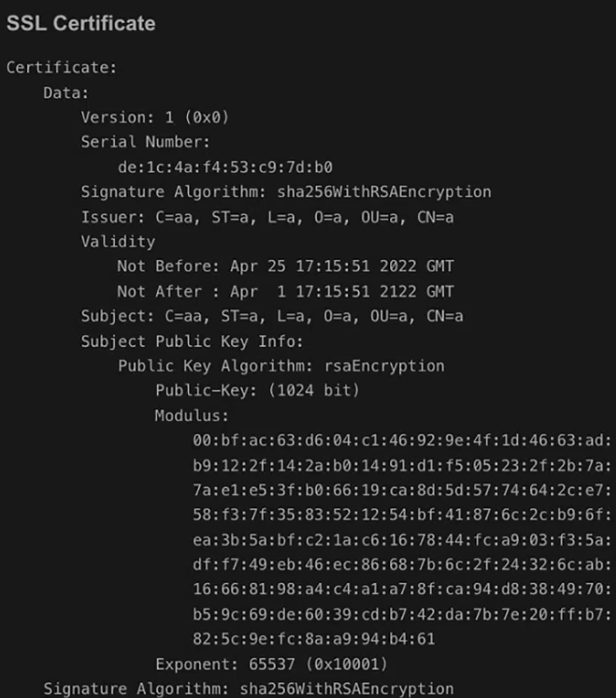The width and height of the screenshot is (616, 698).
Task: Click the modulus row starting with 00:bf:ac
Action: [x=402, y=441]
